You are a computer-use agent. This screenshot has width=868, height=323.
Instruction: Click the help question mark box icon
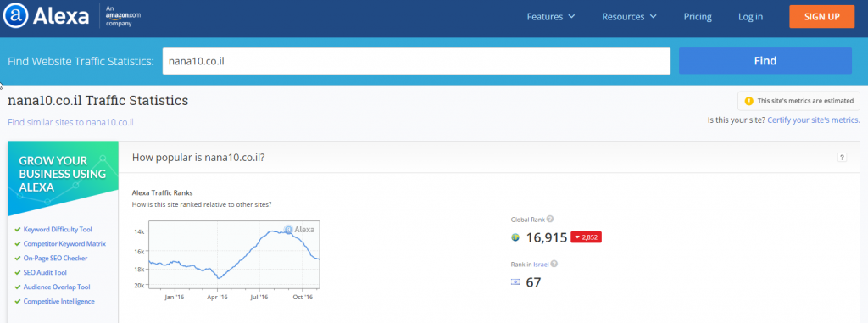(x=842, y=158)
